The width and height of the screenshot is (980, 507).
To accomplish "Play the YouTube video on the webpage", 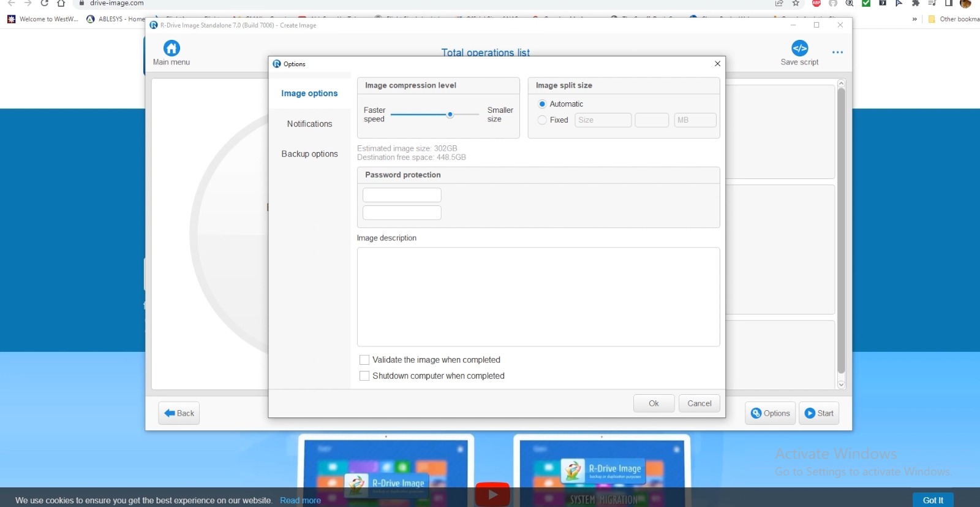I will (492, 494).
